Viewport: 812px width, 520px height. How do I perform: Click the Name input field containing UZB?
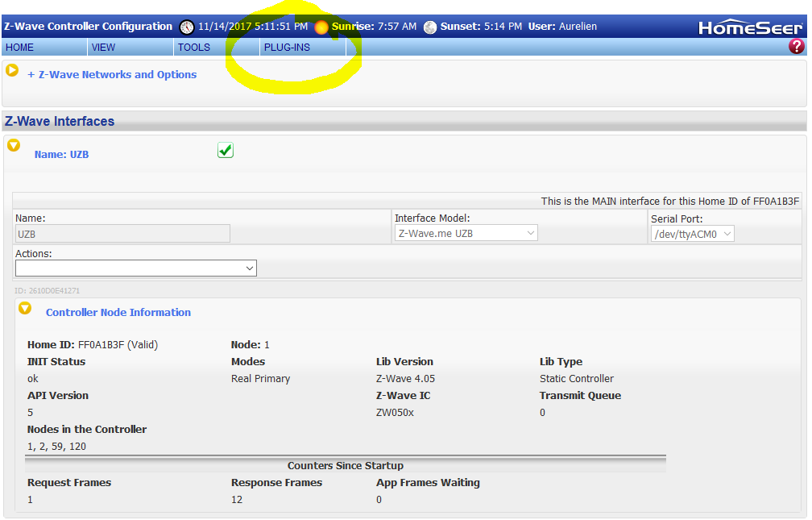pos(122,234)
